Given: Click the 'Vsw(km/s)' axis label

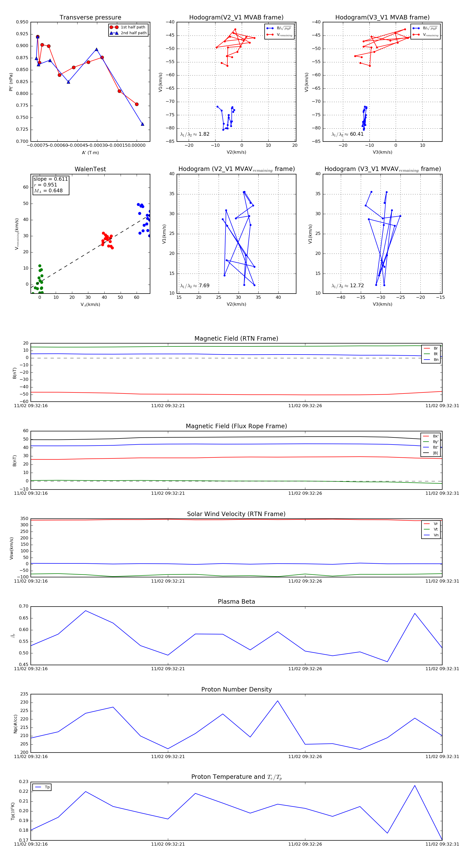Looking at the screenshot, I should coord(12,548).
